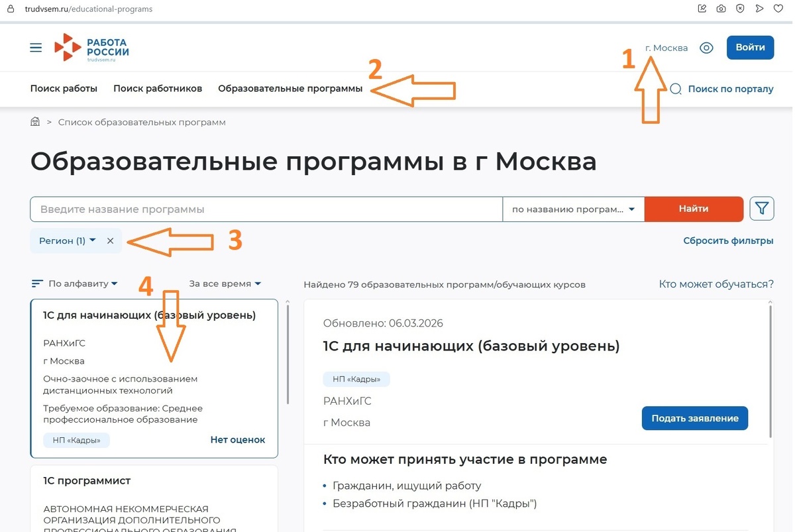Click the shield icon in browser bar
The height and width of the screenshot is (532, 795).
coord(740,9)
